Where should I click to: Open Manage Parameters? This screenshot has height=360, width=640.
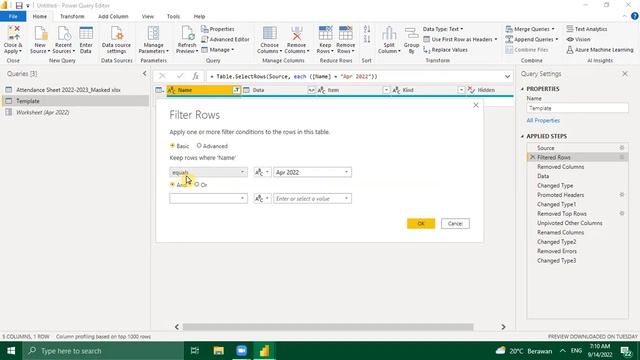point(153,39)
